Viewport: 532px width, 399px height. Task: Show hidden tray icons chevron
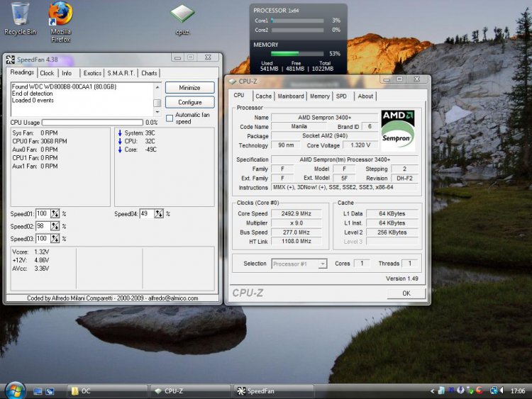pyautogui.click(x=432, y=391)
